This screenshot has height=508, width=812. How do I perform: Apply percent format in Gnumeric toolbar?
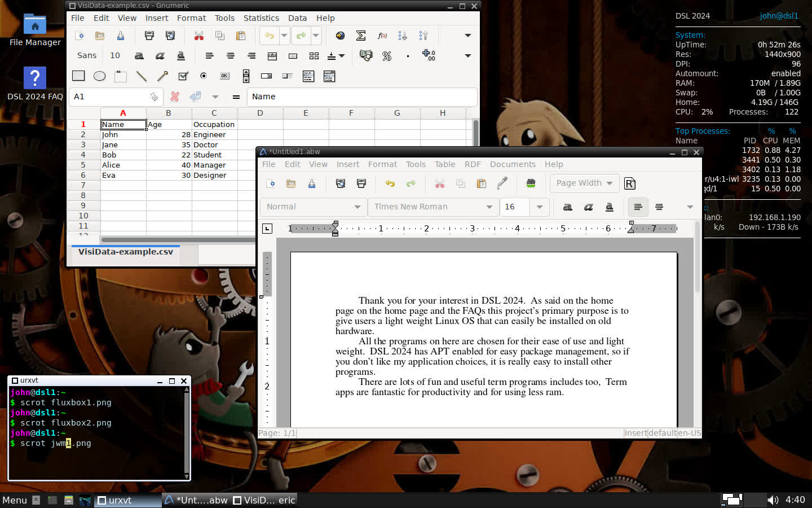(x=387, y=56)
